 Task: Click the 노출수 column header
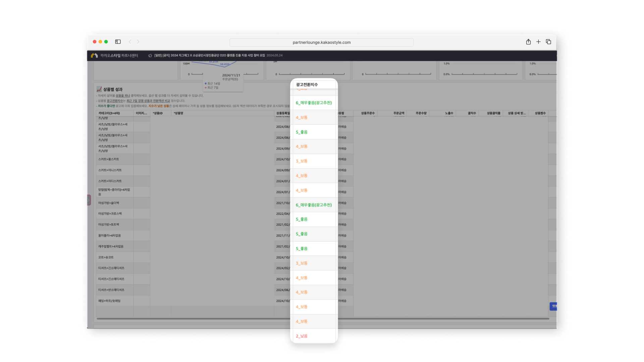pyautogui.click(x=442, y=113)
